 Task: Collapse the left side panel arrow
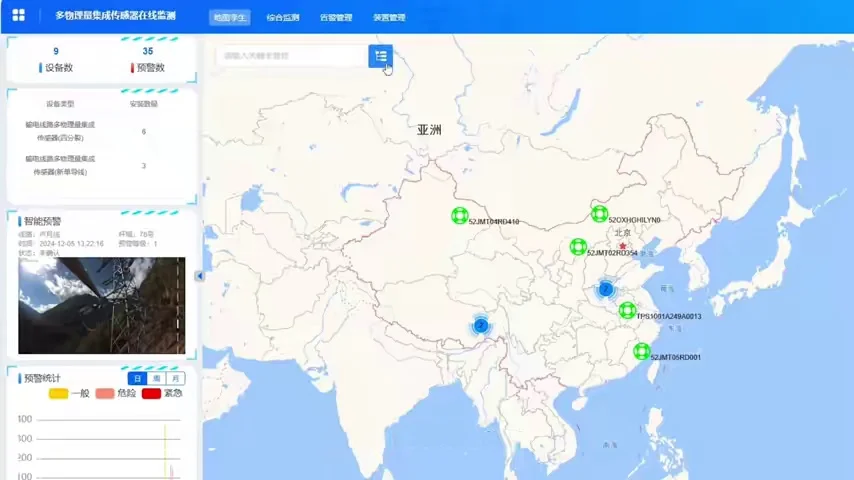click(199, 276)
